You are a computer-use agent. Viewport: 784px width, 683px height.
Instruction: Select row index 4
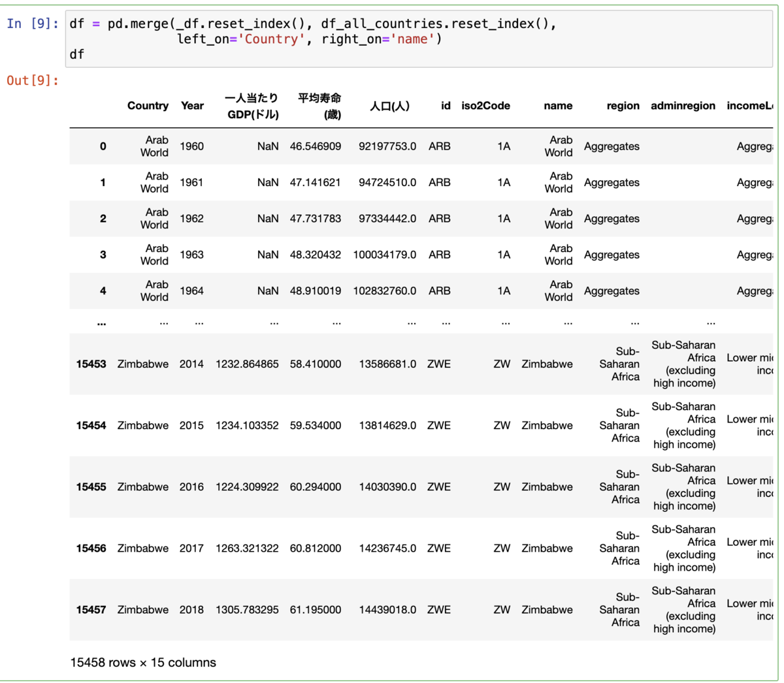pos(103,291)
